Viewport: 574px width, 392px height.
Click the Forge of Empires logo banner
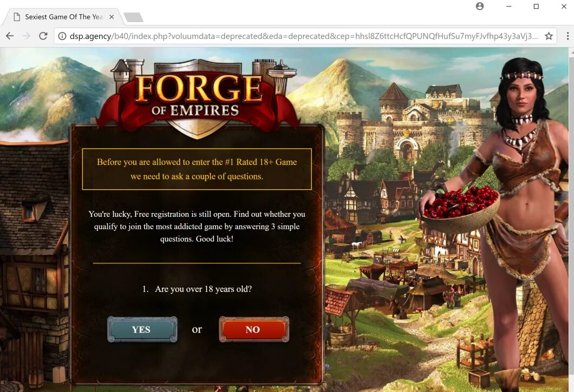[x=198, y=98]
